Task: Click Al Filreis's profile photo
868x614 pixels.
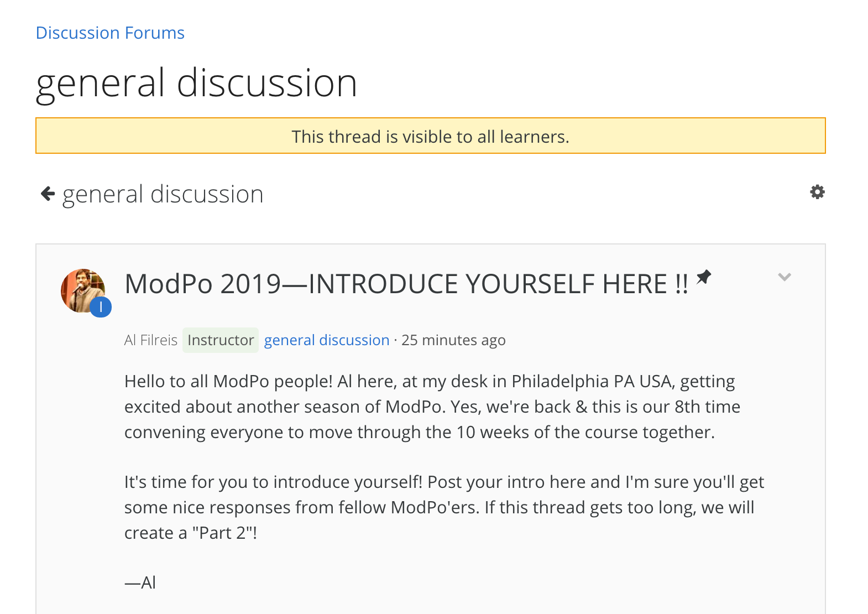Action: (x=83, y=291)
